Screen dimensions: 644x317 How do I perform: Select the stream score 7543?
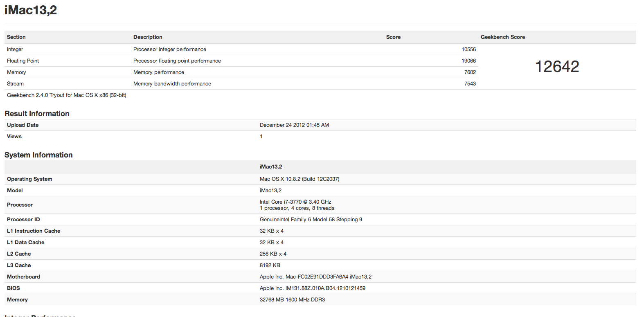pyautogui.click(x=470, y=83)
